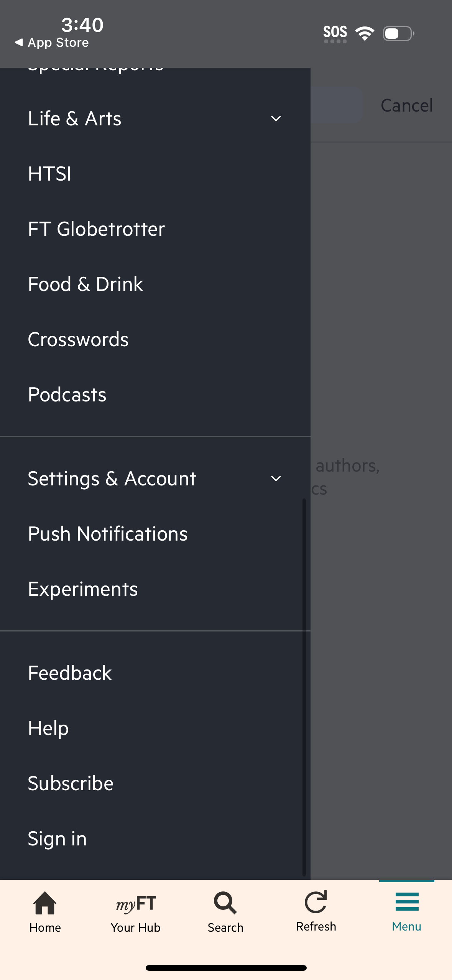Tap the battery status icon
Screen dimensions: 452x980
tap(398, 33)
